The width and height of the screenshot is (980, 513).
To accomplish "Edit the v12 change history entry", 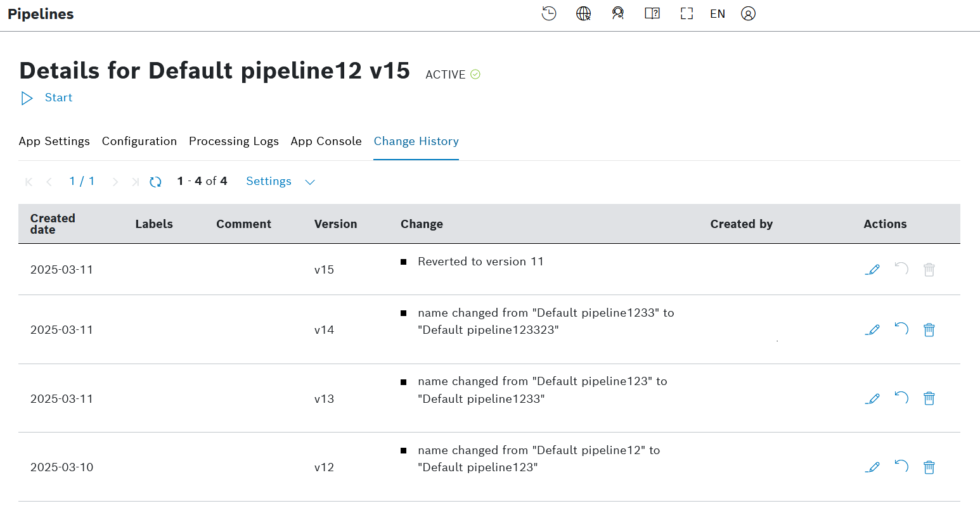I will [873, 467].
